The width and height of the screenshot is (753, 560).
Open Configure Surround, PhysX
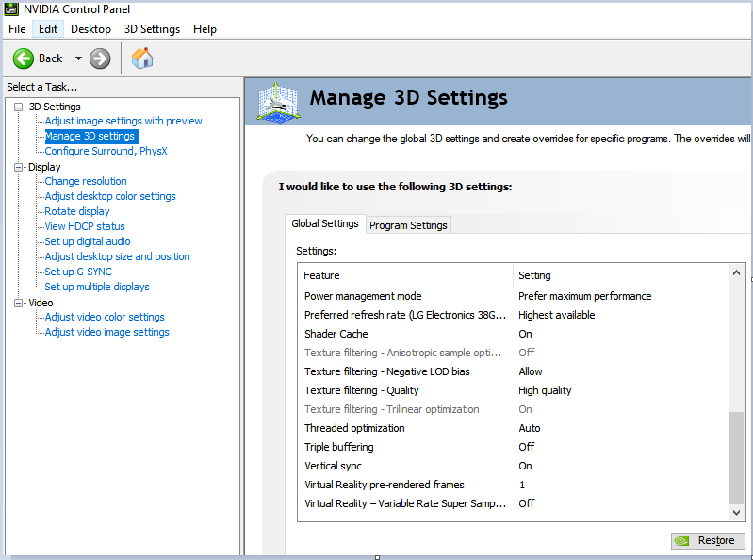pos(106,151)
